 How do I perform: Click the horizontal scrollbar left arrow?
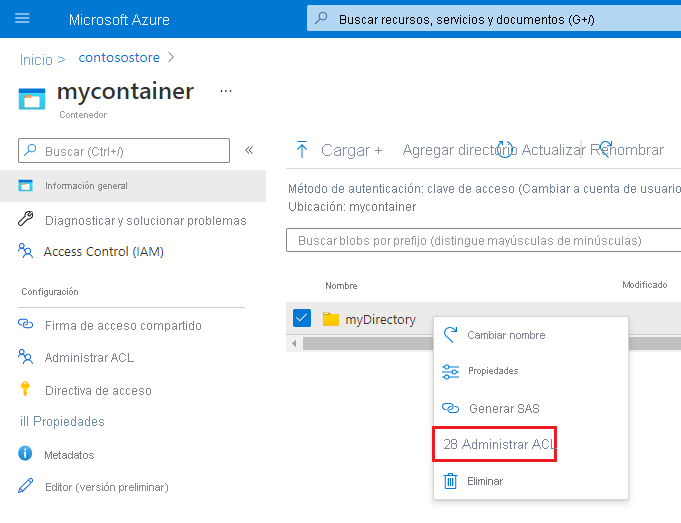[x=294, y=344]
